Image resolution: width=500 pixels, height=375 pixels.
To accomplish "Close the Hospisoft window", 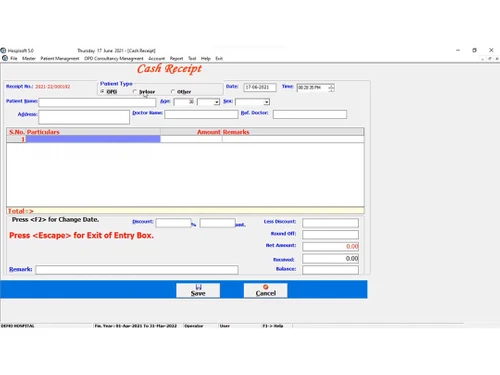I will tap(491, 50).
